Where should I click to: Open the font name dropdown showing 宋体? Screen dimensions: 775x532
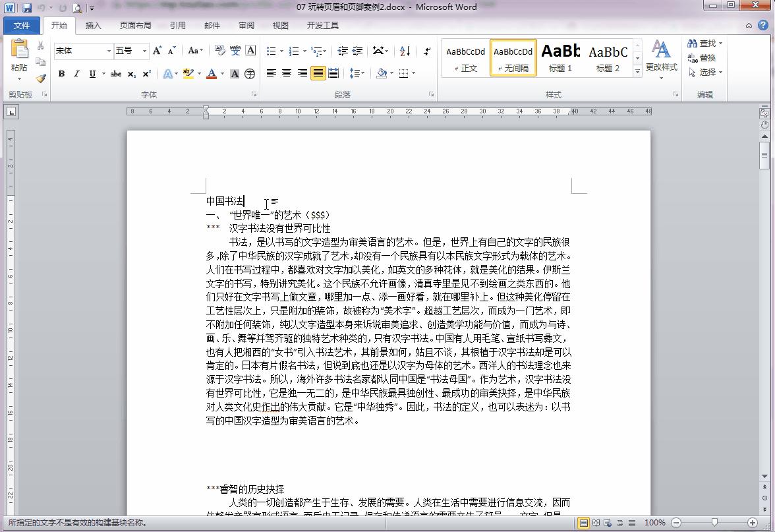(109, 50)
